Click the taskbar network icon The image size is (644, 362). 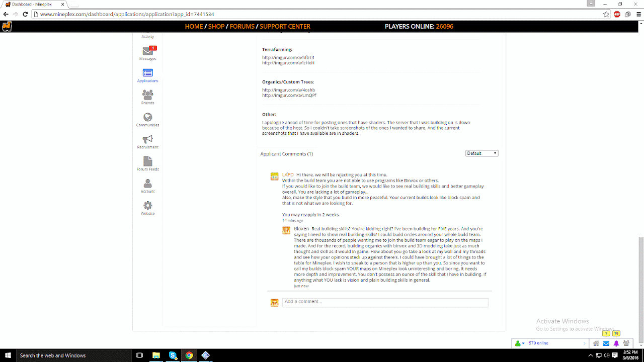click(x=600, y=355)
